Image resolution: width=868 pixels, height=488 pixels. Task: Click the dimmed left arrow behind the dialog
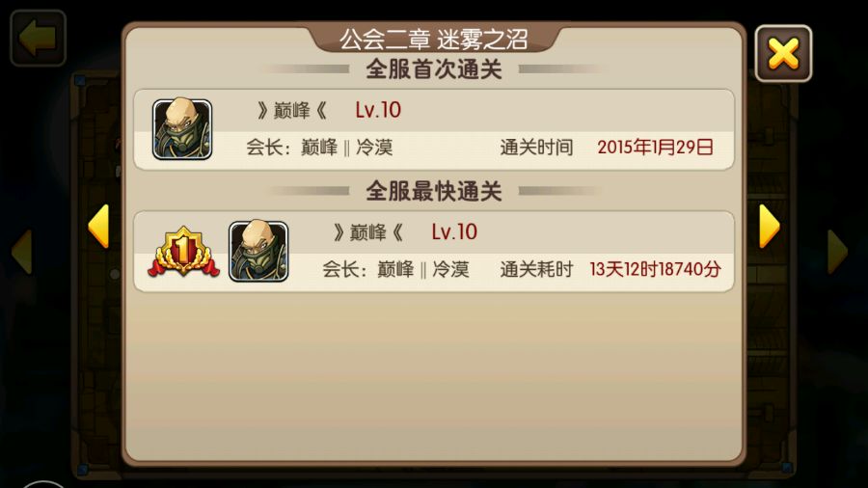22,252
